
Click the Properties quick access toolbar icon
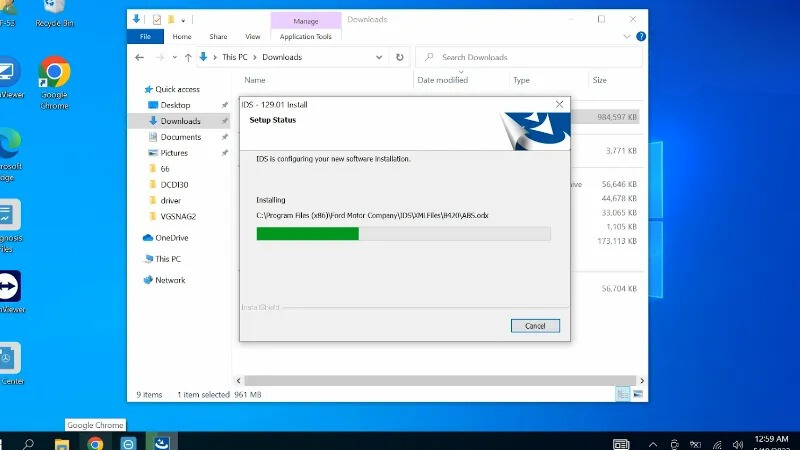157,20
